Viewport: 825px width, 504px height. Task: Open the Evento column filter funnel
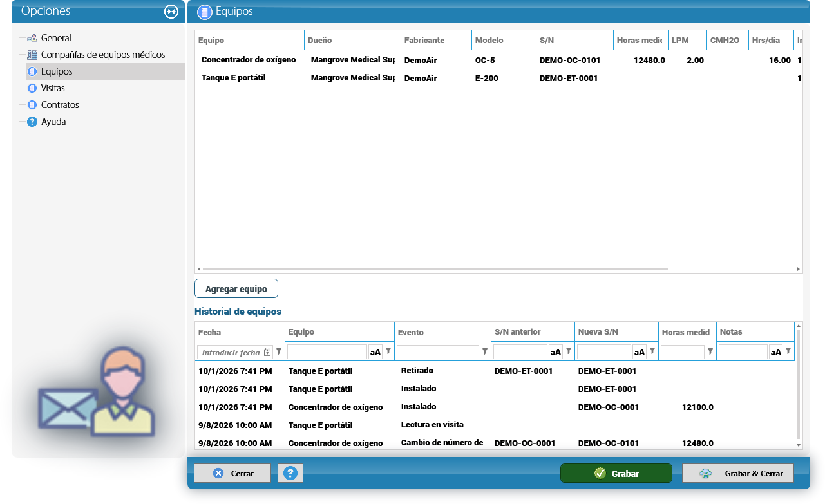[485, 351]
